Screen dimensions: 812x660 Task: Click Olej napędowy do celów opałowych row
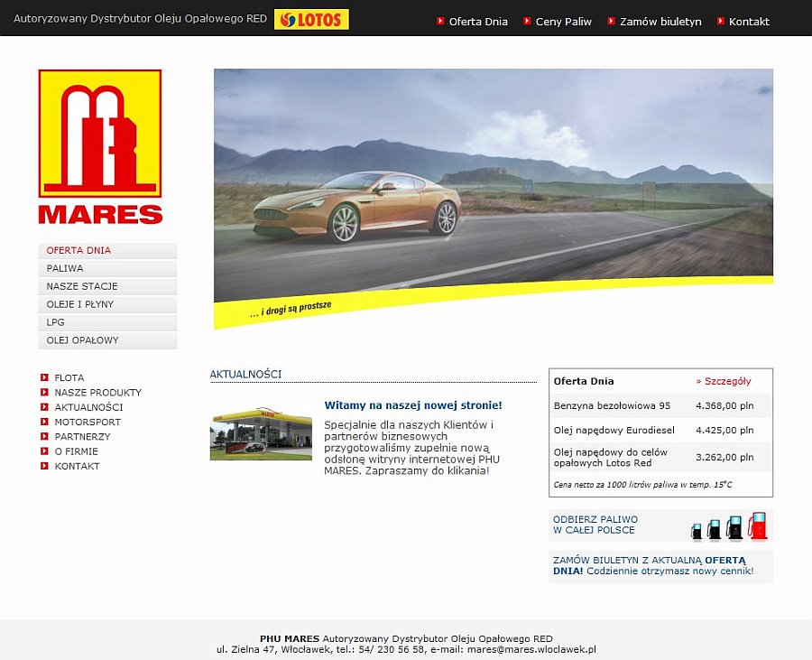tap(660, 458)
